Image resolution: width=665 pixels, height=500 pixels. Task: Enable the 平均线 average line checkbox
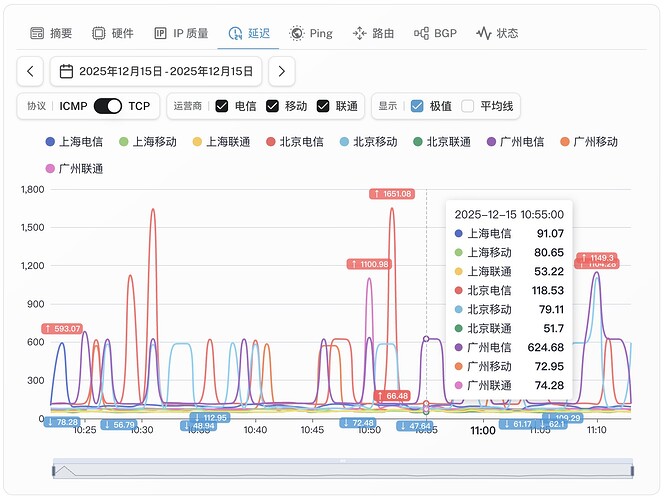coord(467,106)
